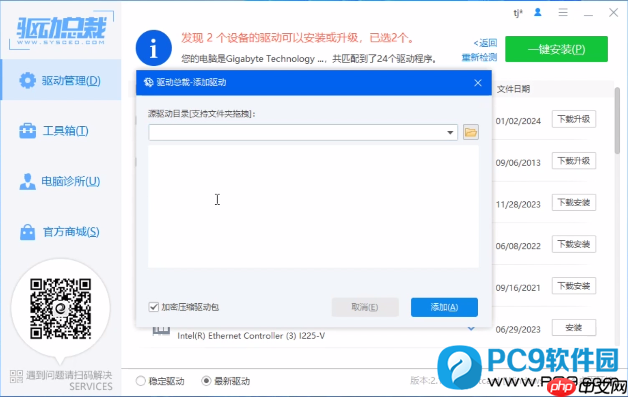This screenshot has width=628, height=397.
Task: Click 下载升级 for 09/06/2013 driver
Action: 574,161
